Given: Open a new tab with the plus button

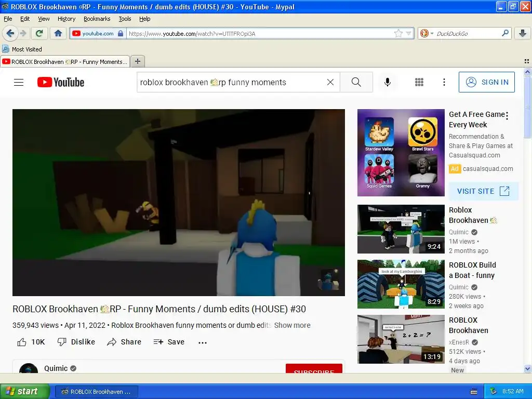Looking at the screenshot, I should tap(137, 61).
